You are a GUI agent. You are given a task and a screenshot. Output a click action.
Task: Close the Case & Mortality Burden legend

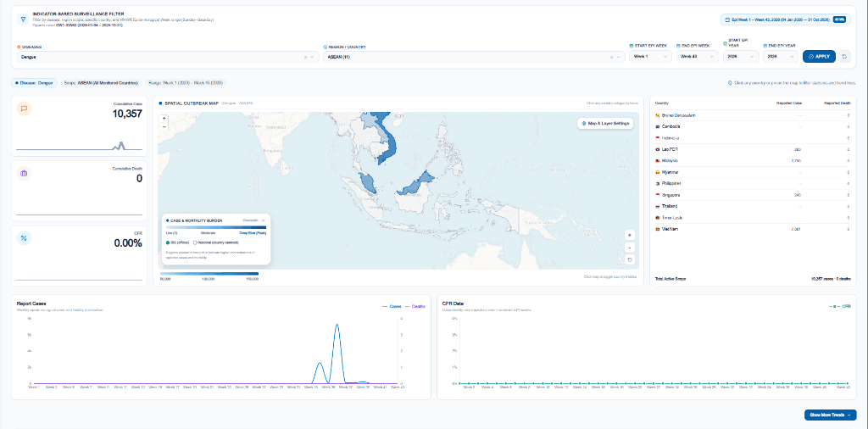pos(264,220)
